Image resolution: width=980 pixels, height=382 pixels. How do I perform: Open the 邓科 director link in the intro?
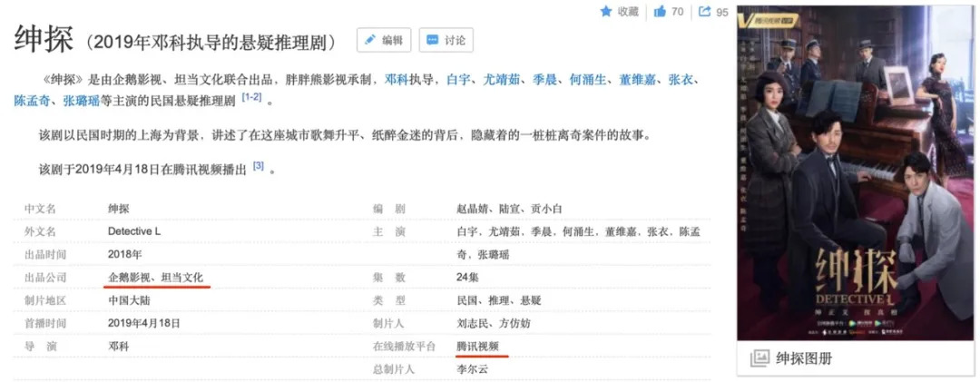click(397, 80)
